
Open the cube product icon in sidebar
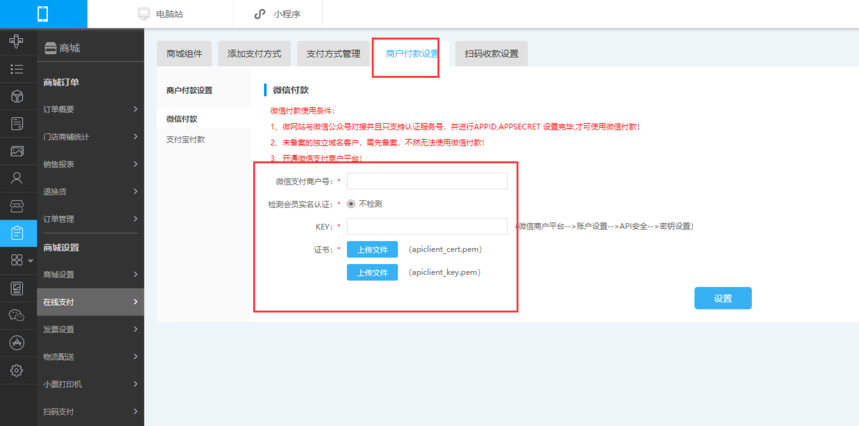(17, 96)
